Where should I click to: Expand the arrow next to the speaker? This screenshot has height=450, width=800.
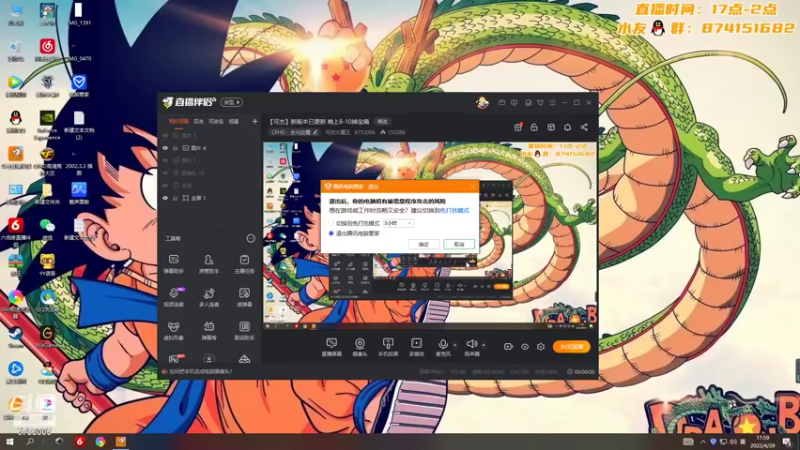click(484, 345)
